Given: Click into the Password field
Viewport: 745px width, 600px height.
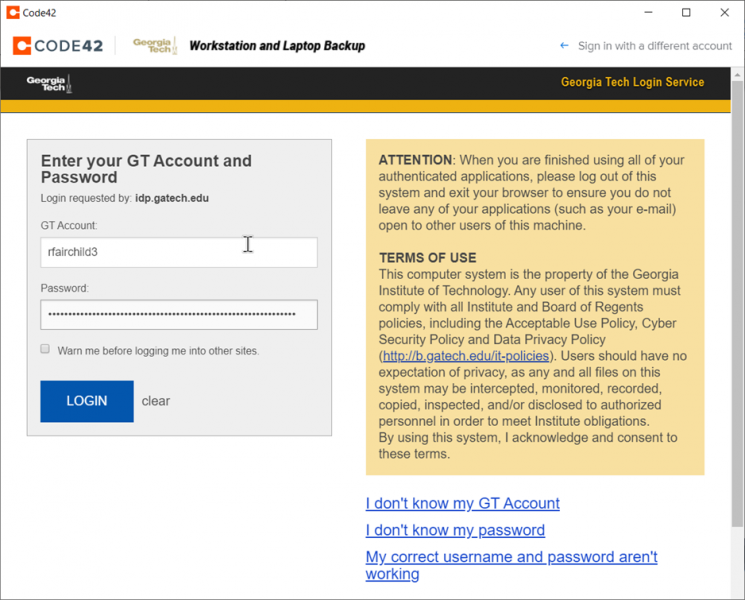Looking at the screenshot, I should [179, 314].
